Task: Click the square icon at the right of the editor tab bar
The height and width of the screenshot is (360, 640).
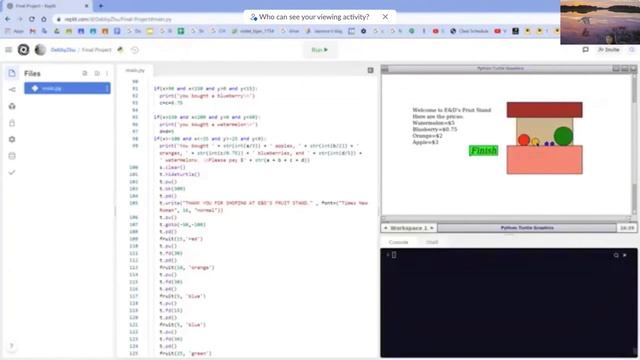Action: pyautogui.click(x=370, y=70)
